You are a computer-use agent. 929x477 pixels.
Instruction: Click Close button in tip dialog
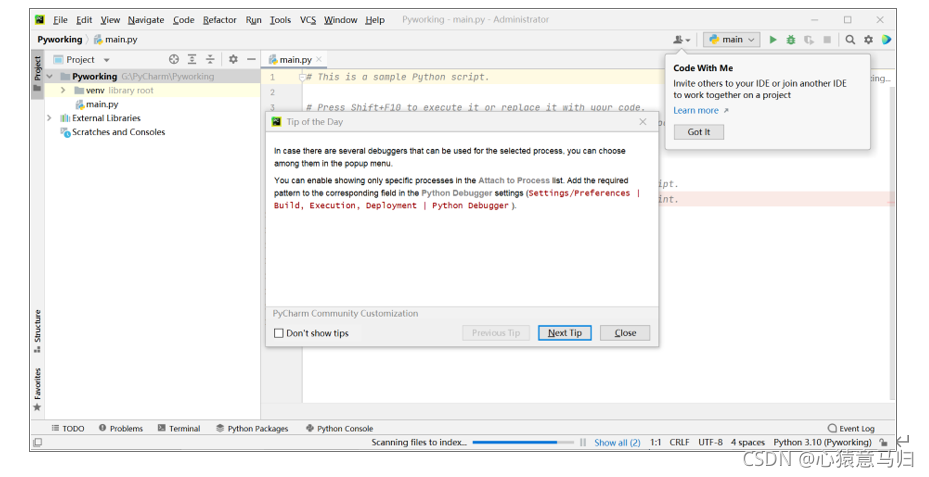(625, 333)
